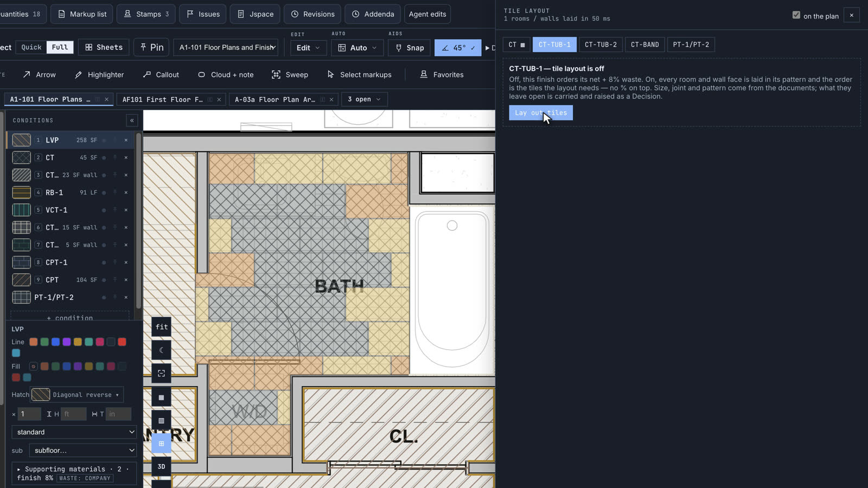This screenshot has height=488, width=868.
Task: Activate the Cloud + note tool
Action: coord(226,75)
